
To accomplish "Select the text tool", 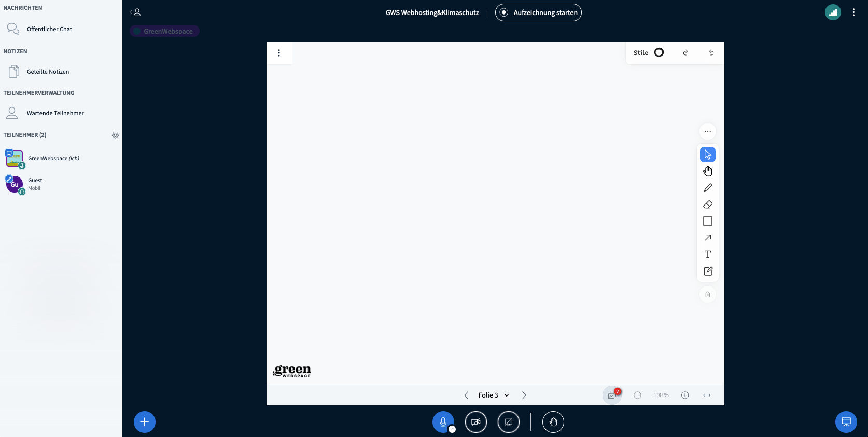I will [708, 254].
